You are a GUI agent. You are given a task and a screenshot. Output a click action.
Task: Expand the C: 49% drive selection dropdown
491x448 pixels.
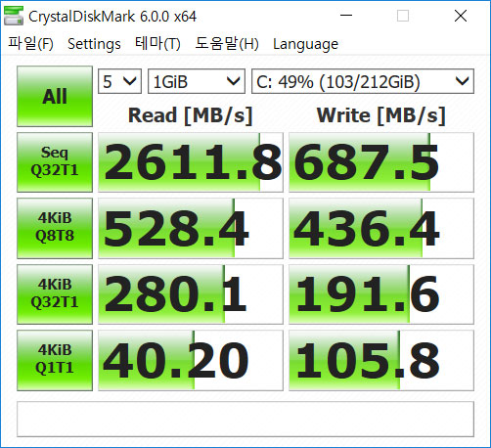[363, 81]
